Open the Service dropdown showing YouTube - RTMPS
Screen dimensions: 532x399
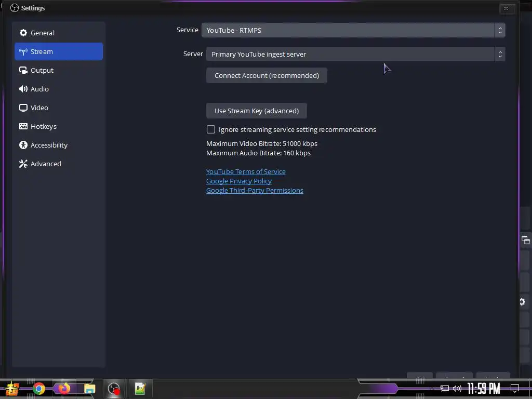(x=353, y=30)
